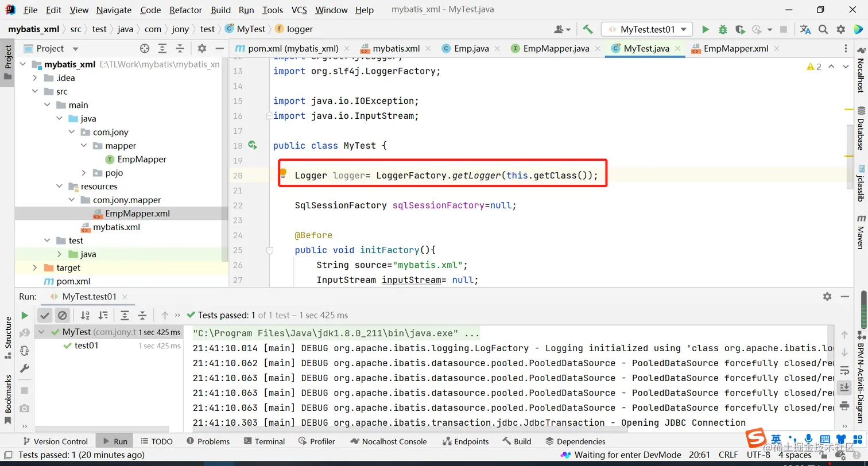Expand the pojo package node
The image size is (868, 466).
84,173
